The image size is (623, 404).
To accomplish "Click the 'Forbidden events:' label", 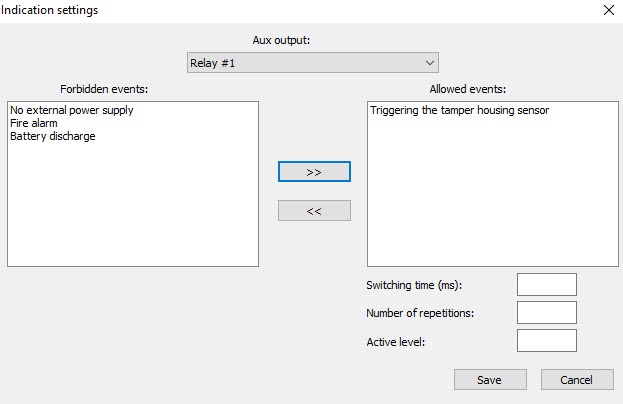I will [104, 89].
